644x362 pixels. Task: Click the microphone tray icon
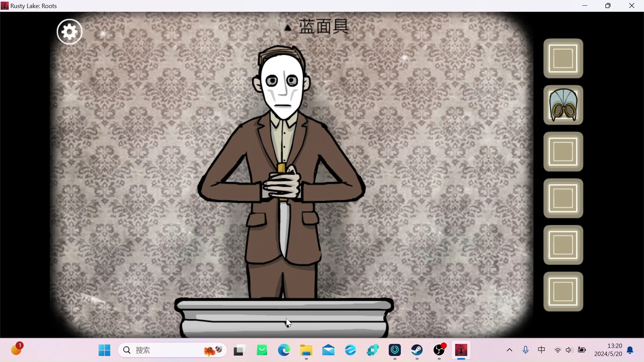point(526,350)
